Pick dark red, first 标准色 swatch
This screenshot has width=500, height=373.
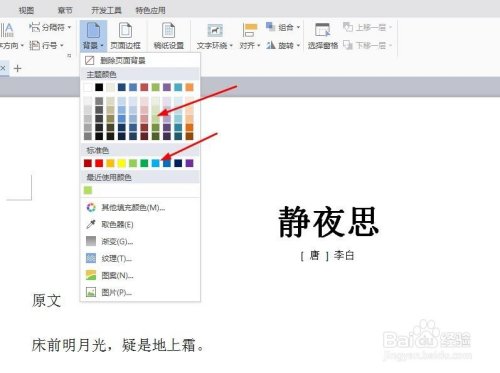[88, 163]
